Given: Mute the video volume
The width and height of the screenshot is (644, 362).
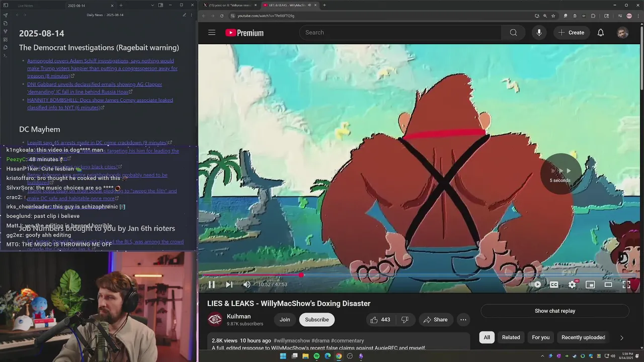Looking at the screenshot, I should [x=247, y=285].
